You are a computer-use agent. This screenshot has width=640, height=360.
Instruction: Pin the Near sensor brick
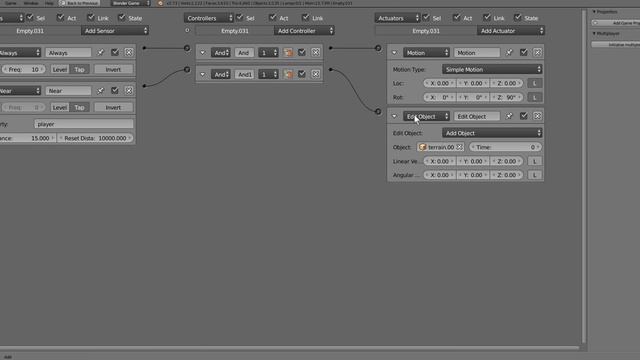100,90
